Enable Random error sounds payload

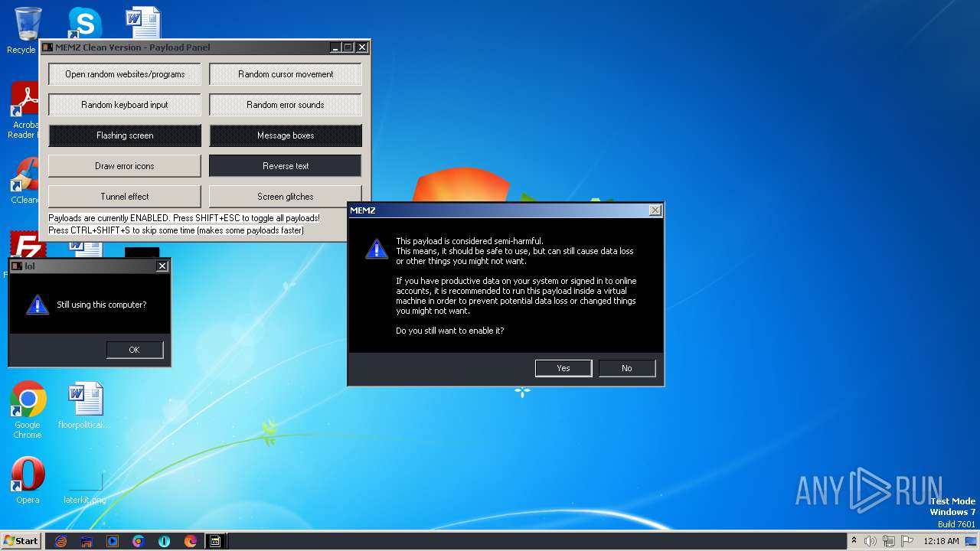pos(286,105)
